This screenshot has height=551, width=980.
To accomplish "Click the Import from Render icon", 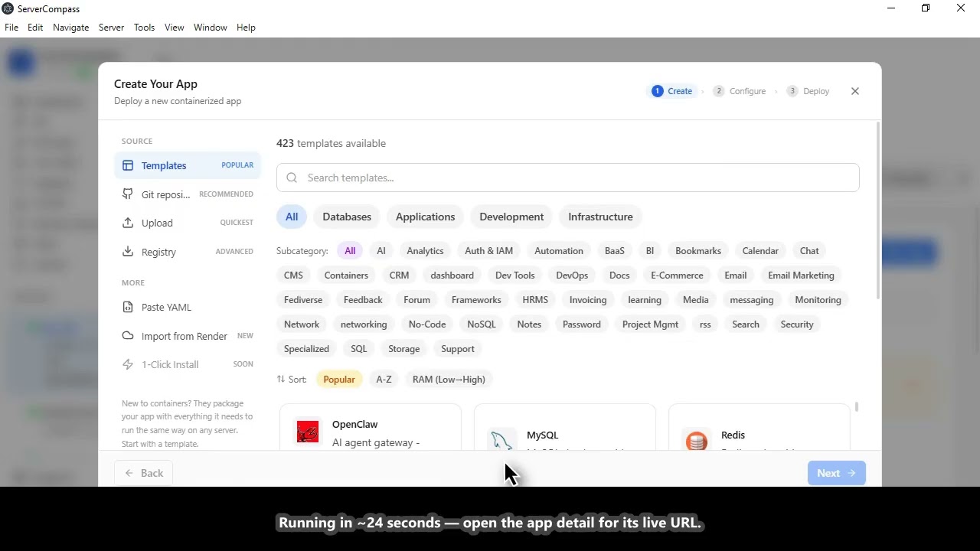I will click(x=128, y=336).
